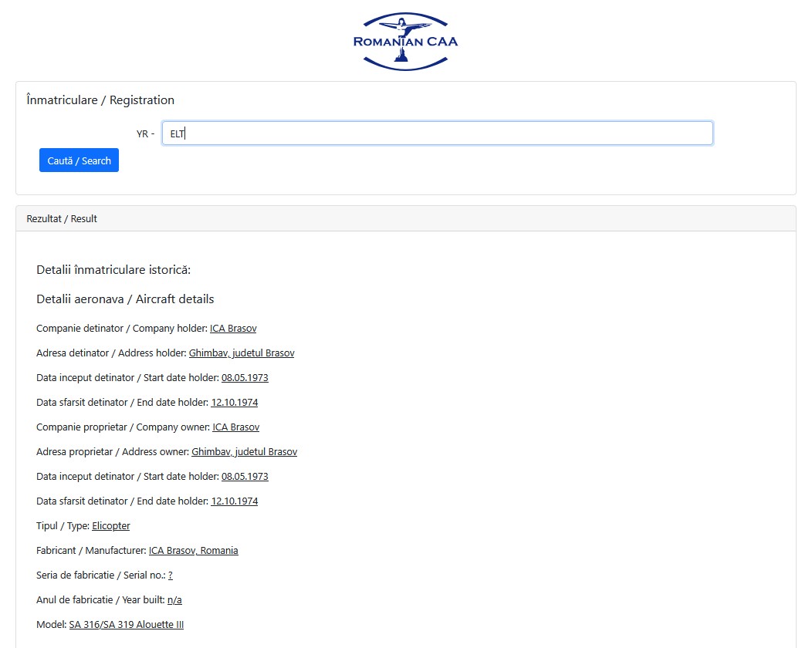
Task: Open the Company owner ICA Brasov link
Action: [236, 427]
